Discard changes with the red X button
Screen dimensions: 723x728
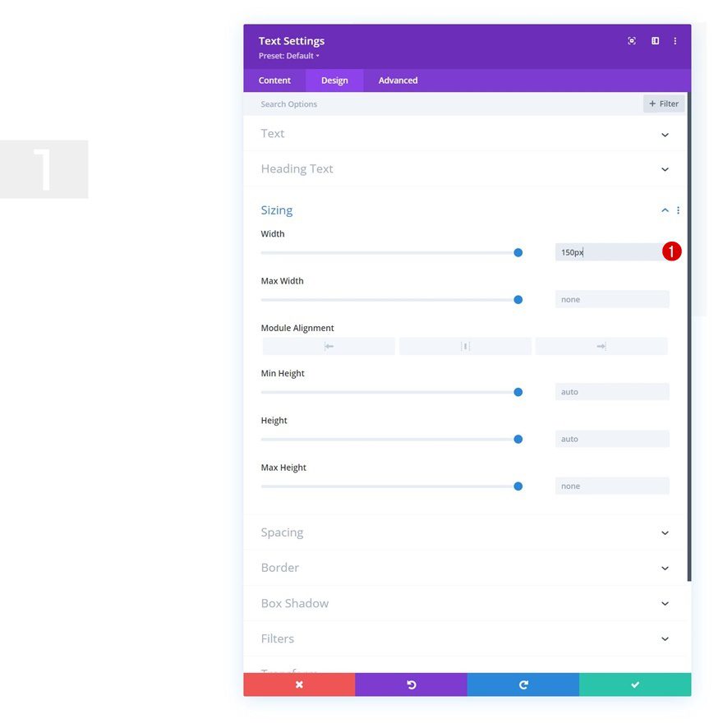point(298,684)
